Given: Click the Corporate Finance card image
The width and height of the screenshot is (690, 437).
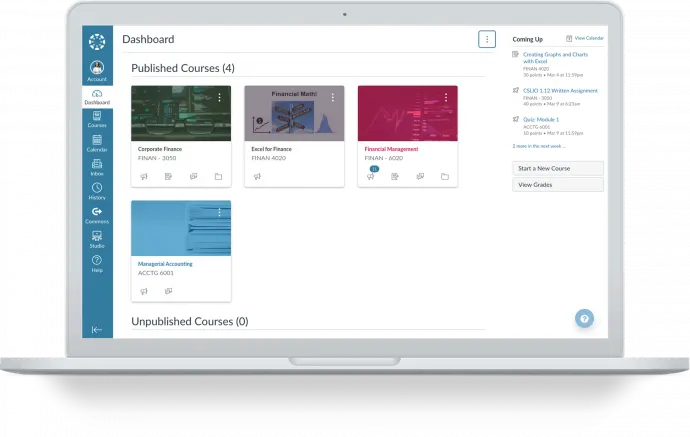Looking at the screenshot, I should point(181,114).
